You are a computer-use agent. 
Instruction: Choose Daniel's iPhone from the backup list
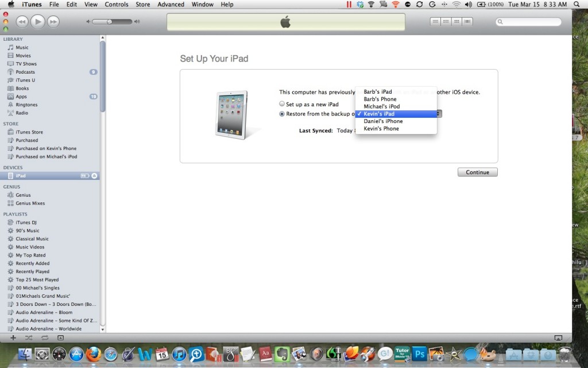(x=383, y=121)
